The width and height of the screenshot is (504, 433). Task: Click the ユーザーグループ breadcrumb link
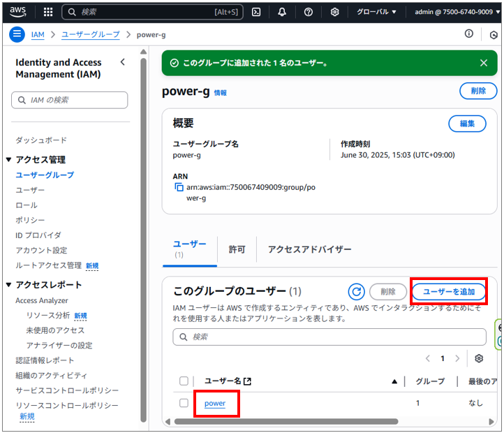pos(90,34)
